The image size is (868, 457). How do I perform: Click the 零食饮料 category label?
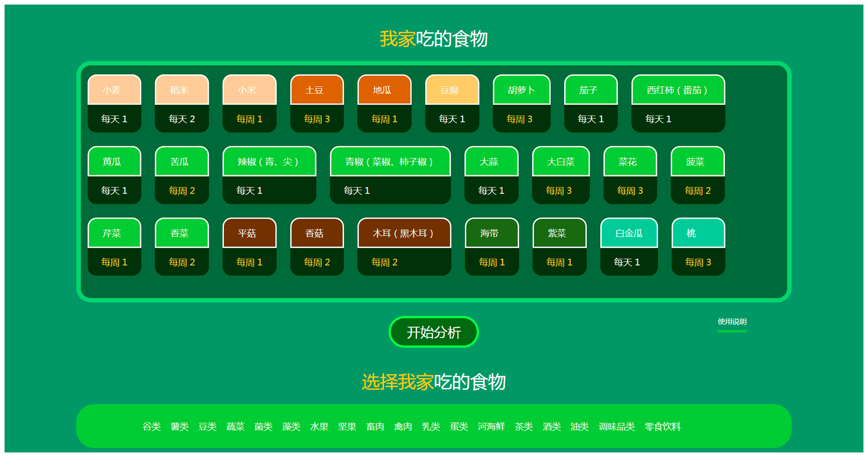pyautogui.click(x=662, y=426)
